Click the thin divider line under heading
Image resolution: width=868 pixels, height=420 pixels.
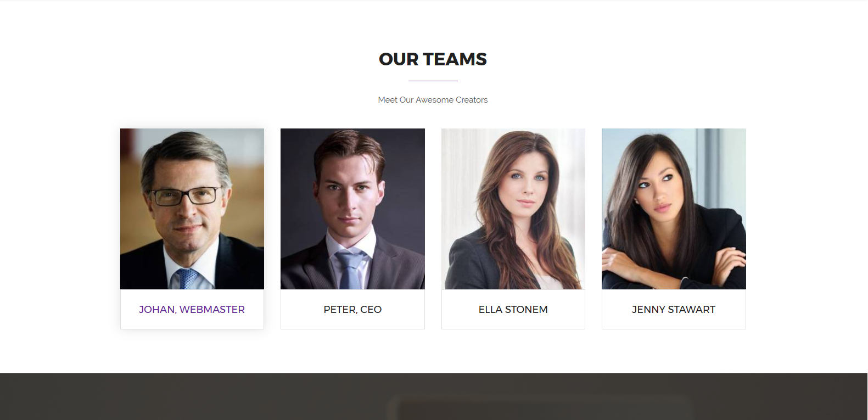433,81
